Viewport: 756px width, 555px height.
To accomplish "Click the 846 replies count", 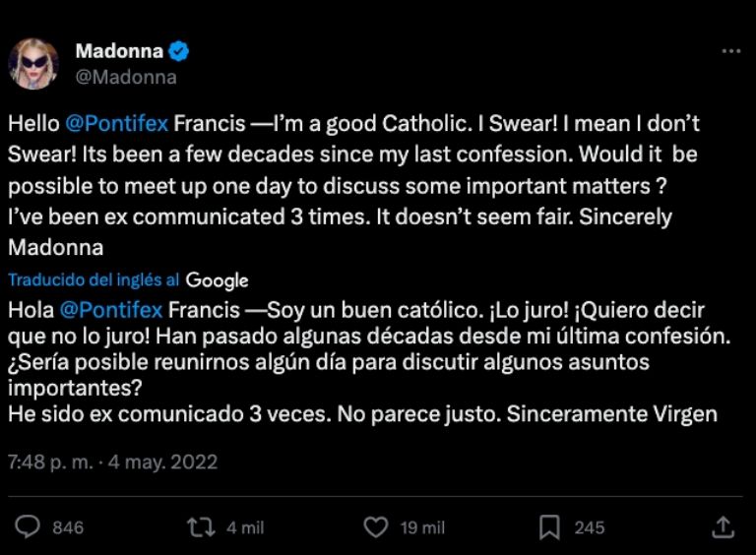I will click(68, 528).
